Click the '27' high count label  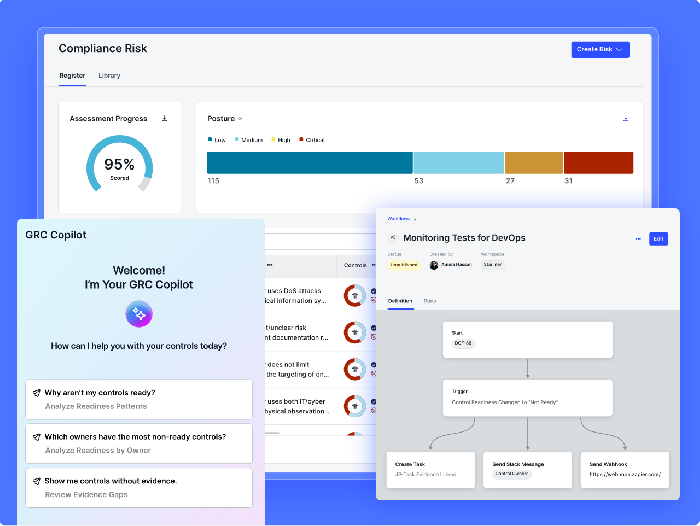click(x=510, y=181)
